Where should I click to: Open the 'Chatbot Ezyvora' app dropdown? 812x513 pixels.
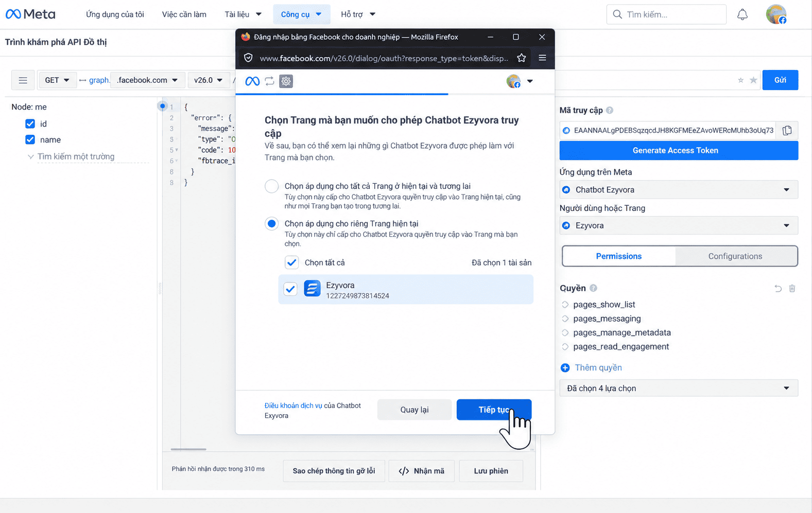click(x=679, y=190)
